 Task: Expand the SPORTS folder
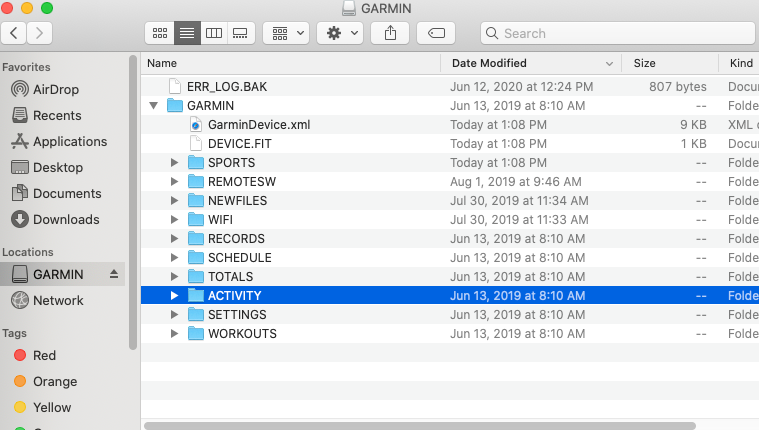pyautogui.click(x=174, y=163)
